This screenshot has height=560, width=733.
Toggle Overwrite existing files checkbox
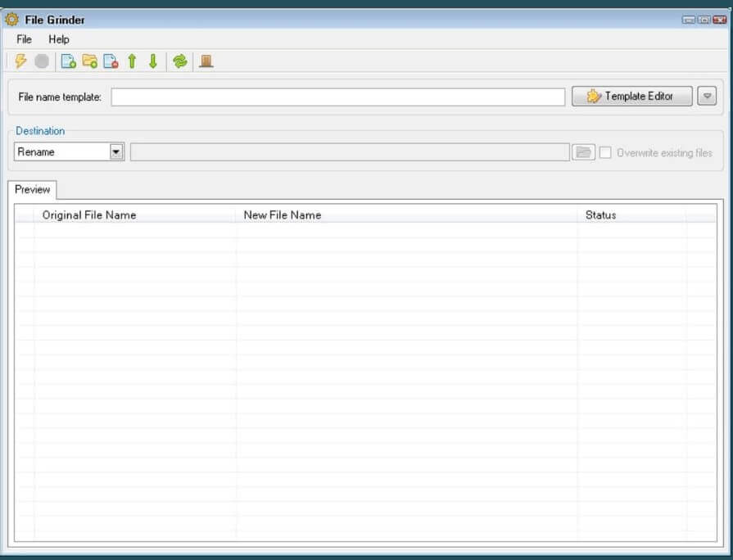(605, 153)
